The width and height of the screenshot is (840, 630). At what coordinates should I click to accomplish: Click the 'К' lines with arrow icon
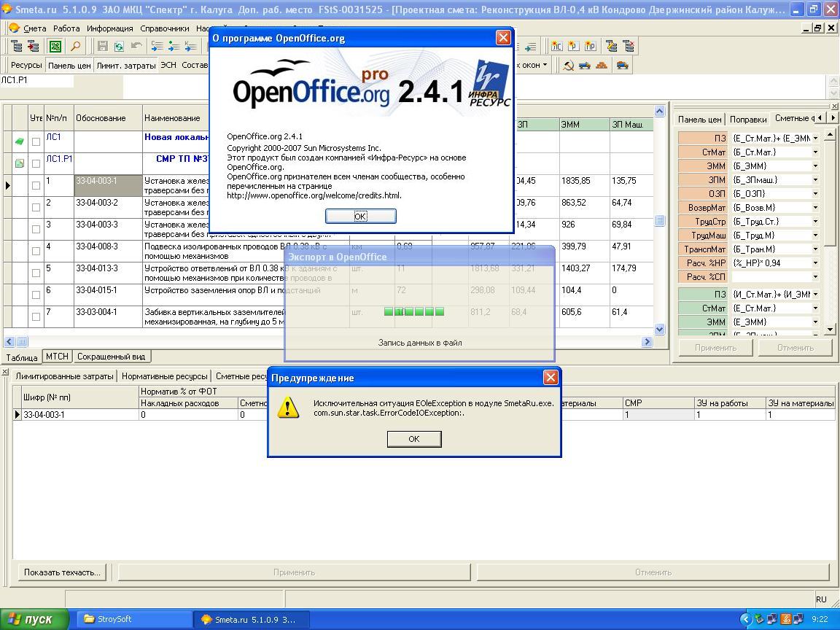click(190, 47)
